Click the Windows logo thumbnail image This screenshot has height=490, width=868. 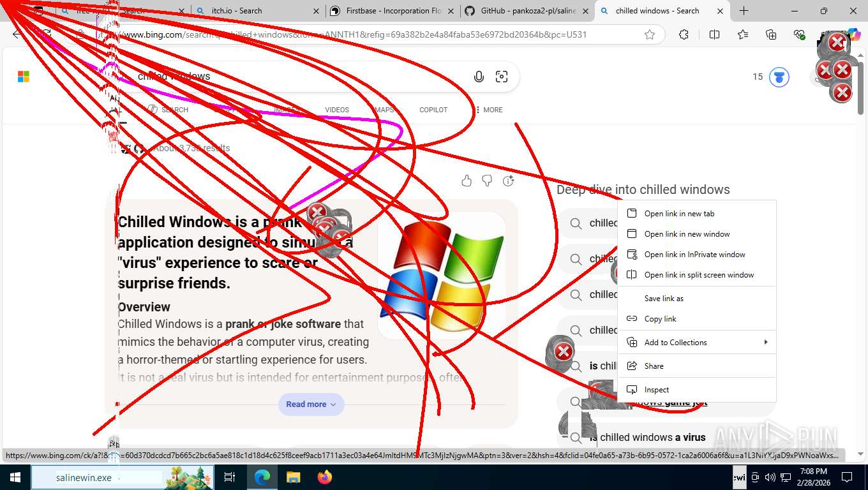pos(442,276)
